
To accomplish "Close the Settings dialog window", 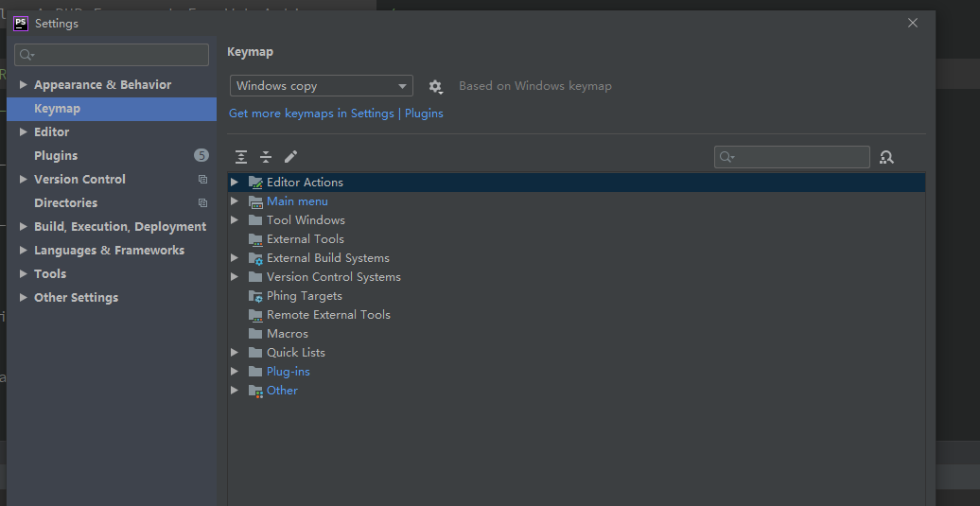I will pyautogui.click(x=913, y=23).
